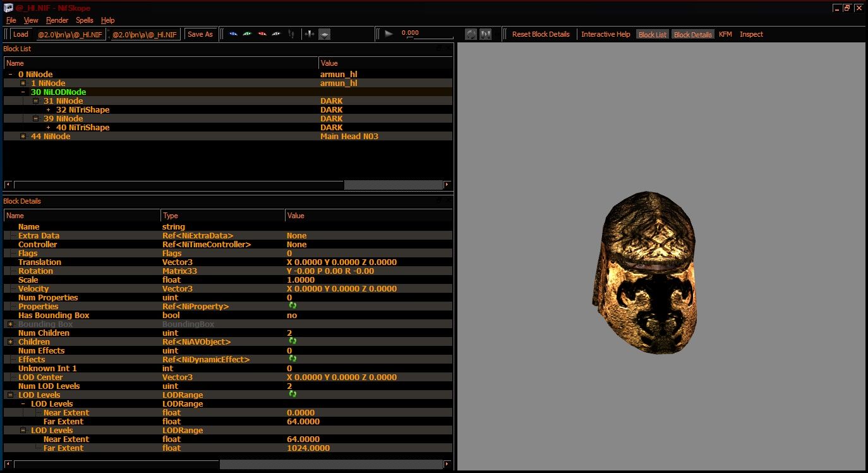Toggle the KFM panel
The image size is (868, 473).
725,34
